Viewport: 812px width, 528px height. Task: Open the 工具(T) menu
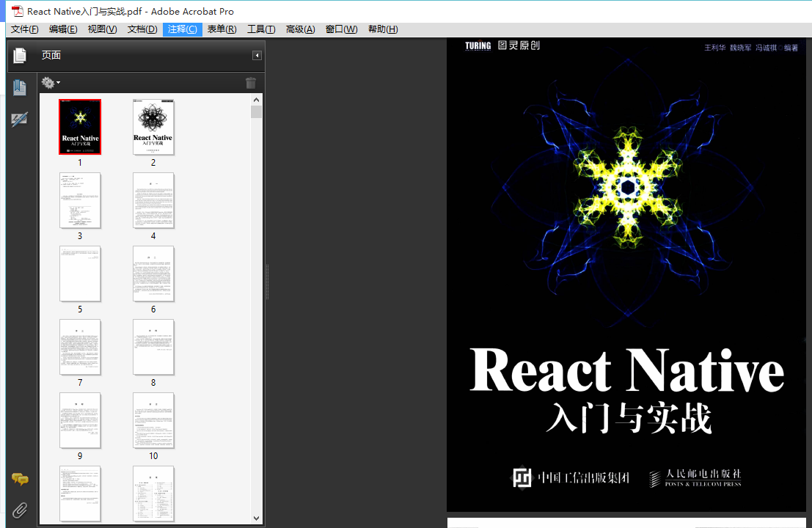point(261,29)
